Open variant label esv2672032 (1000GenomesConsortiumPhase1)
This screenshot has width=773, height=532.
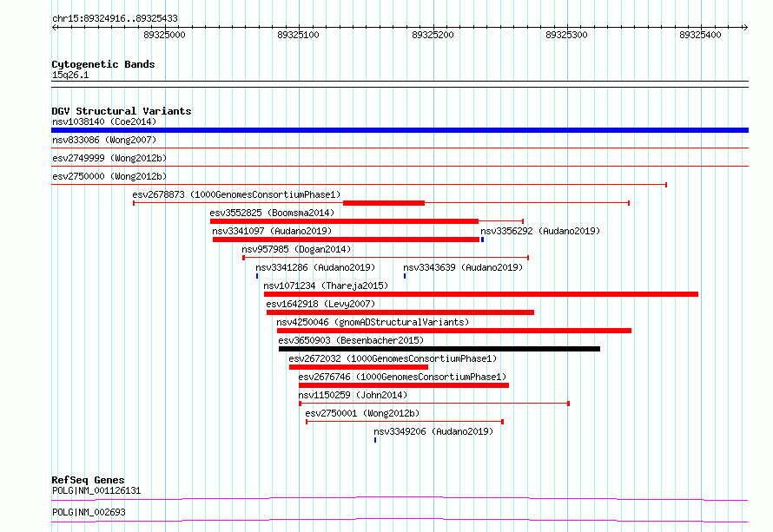[x=393, y=358]
